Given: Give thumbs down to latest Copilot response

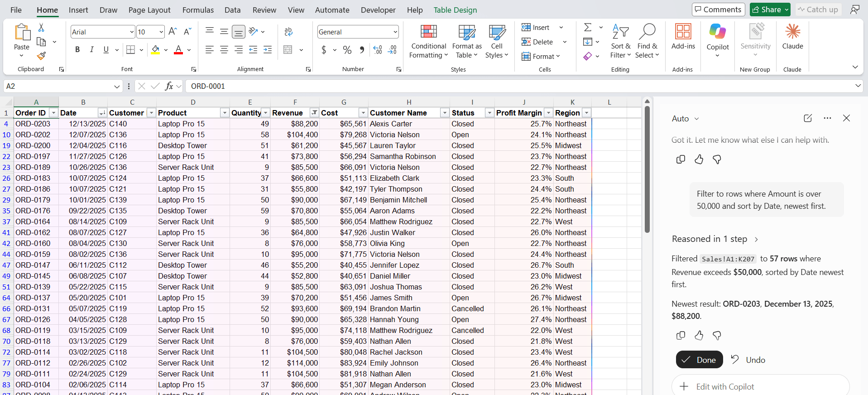Looking at the screenshot, I should tap(717, 335).
